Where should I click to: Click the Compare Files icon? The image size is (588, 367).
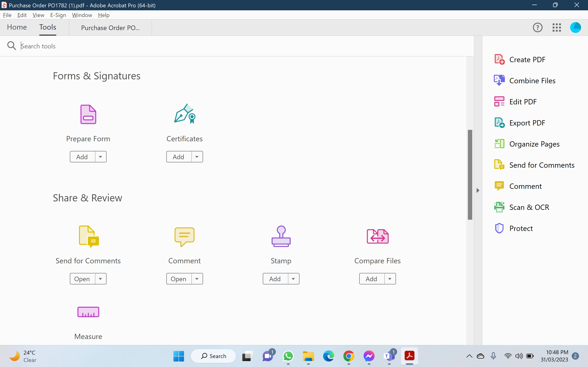(x=377, y=236)
